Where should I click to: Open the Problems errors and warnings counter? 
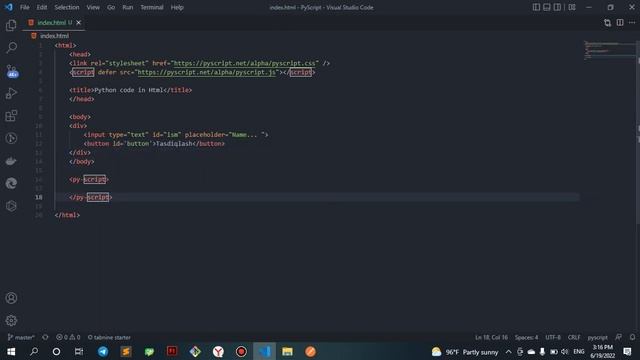(x=68, y=337)
